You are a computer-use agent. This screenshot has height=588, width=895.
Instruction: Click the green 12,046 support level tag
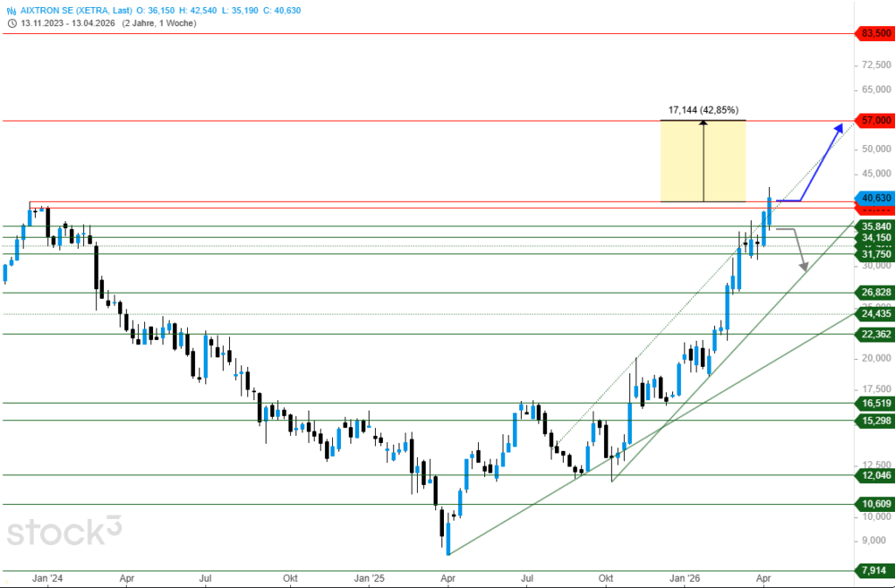click(875, 475)
